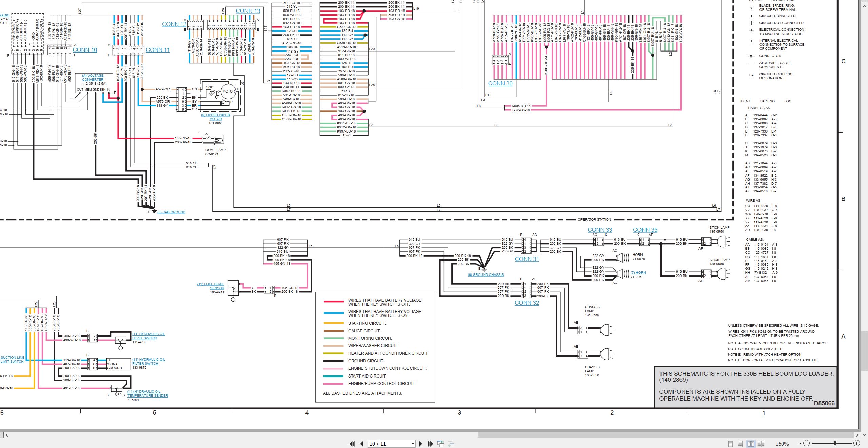Open the CONN 31 link

click(527, 259)
